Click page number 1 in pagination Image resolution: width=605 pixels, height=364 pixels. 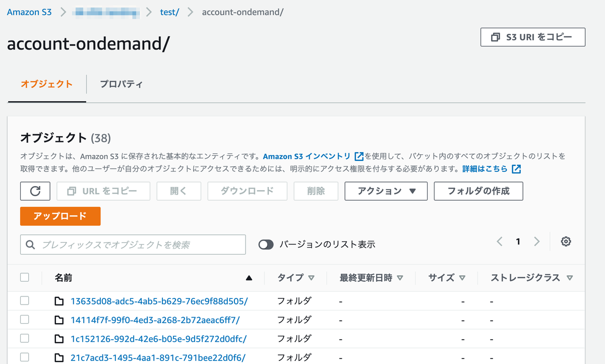pyautogui.click(x=518, y=241)
